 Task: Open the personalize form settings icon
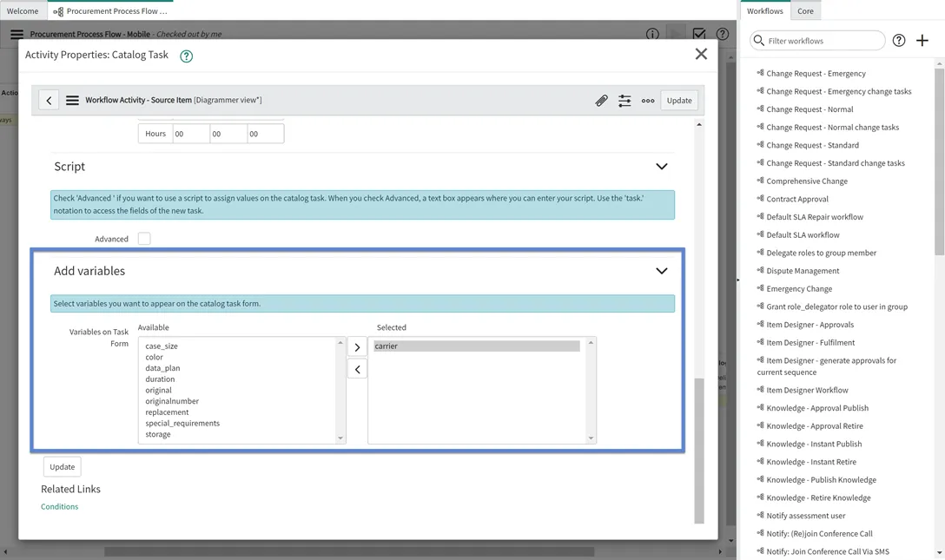624,101
